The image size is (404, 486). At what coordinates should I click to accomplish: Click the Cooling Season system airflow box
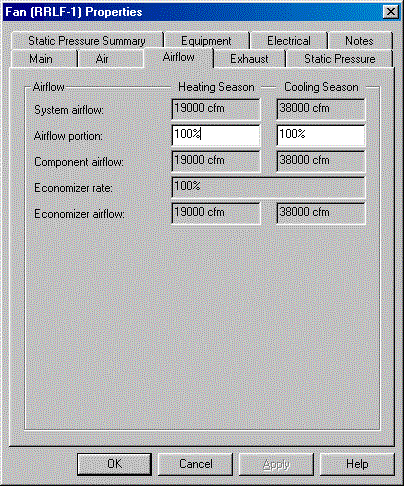tap(321, 109)
